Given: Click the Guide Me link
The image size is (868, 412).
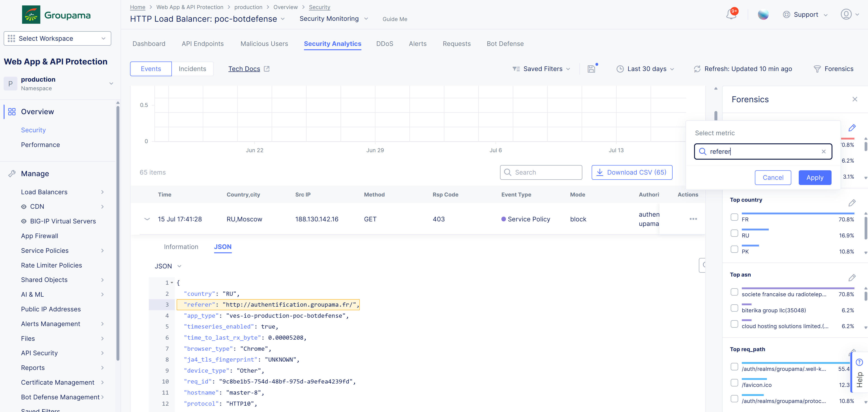Looking at the screenshot, I should click(x=395, y=19).
